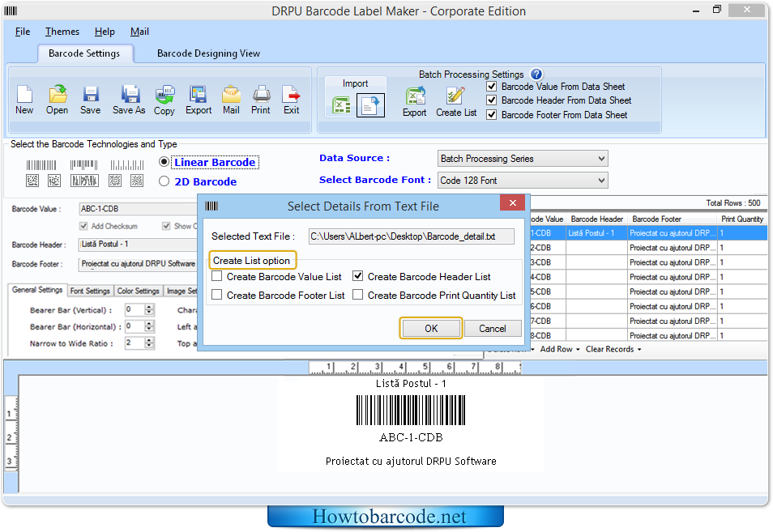
Task: Select second linear barcode sample icon
Action: click(83, 165)
